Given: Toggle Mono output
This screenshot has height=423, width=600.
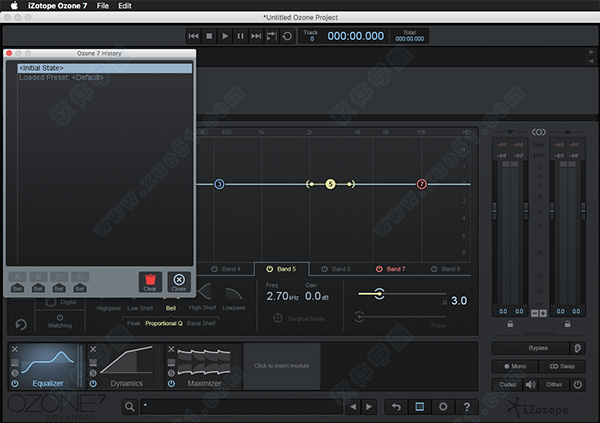Looking at the screenshot, I should click(515, 366).
